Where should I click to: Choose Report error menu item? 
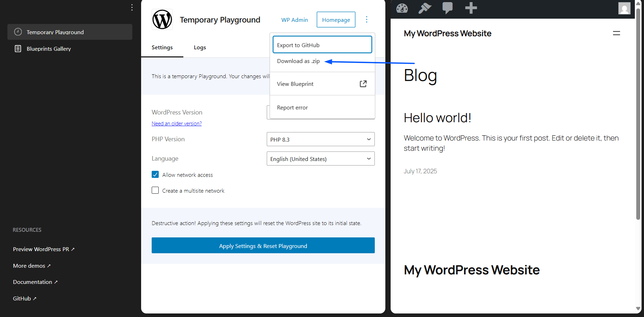322,107
